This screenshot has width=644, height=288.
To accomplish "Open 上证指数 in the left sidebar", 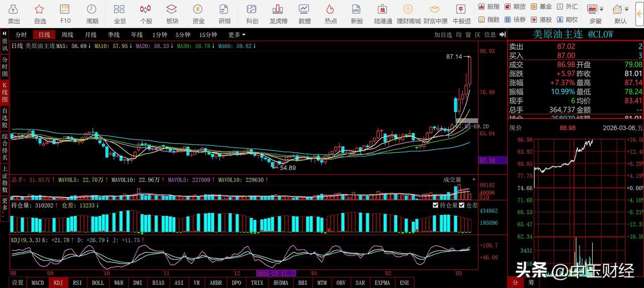I will pos(5,179).
